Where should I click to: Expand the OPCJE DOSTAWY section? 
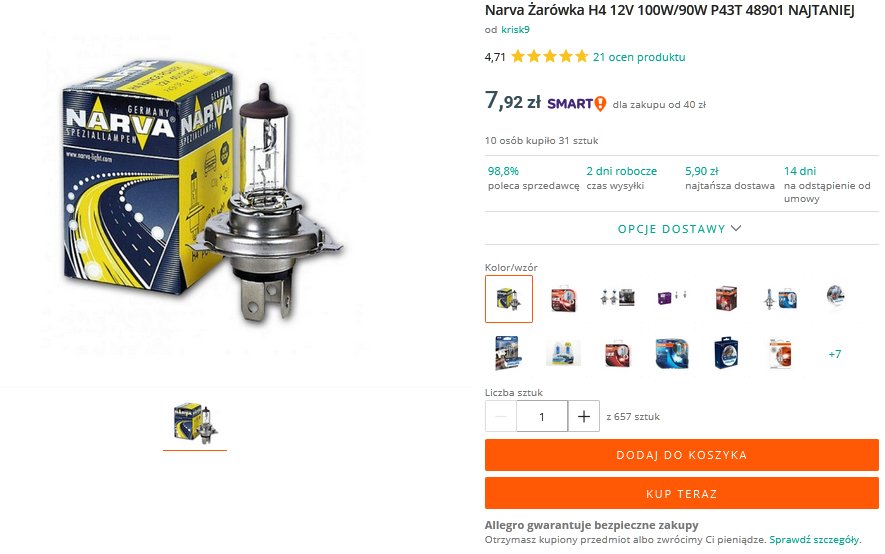coord(680,228)
